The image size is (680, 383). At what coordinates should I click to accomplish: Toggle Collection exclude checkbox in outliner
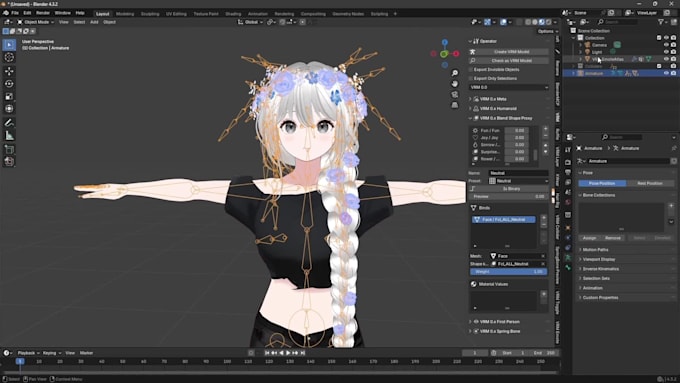pyautogui.click(x=659, y=38)
